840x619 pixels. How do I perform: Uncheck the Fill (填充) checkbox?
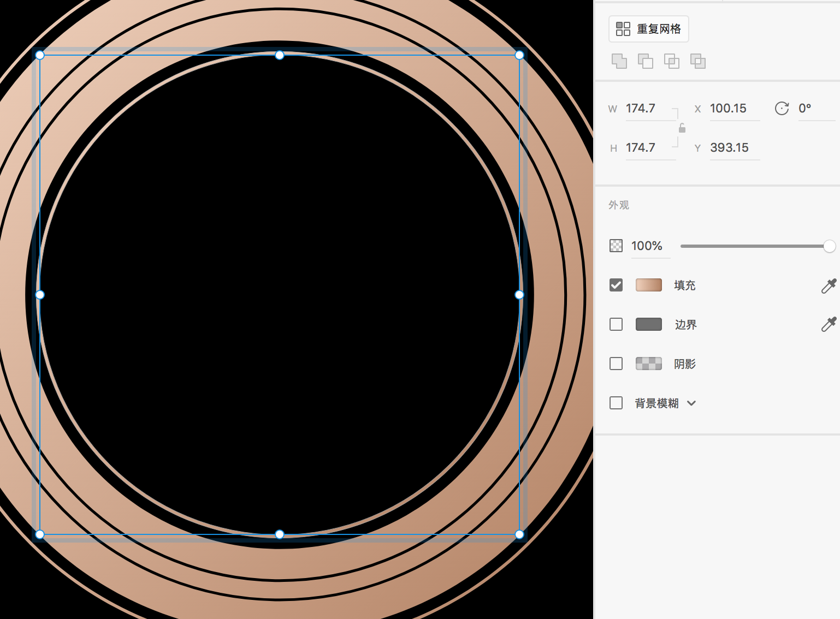(616, 285)
